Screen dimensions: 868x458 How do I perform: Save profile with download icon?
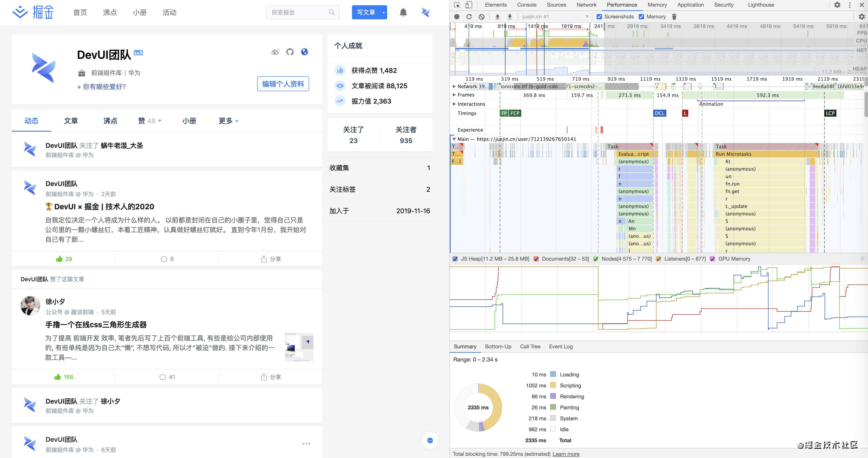510,16
